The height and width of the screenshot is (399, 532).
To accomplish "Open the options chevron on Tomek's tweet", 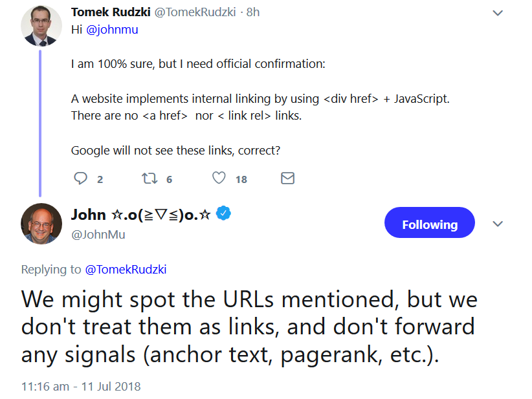I will (x=498, y=12).
